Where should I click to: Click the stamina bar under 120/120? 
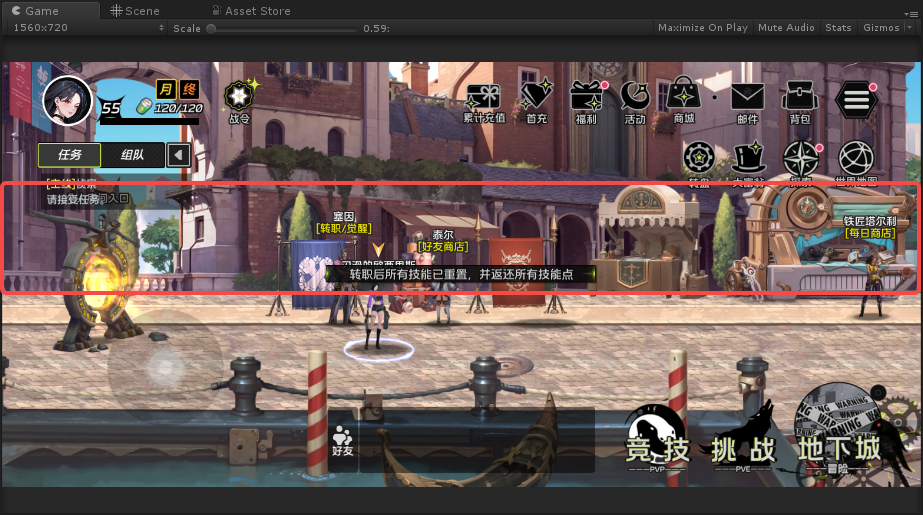pos(149,121)
